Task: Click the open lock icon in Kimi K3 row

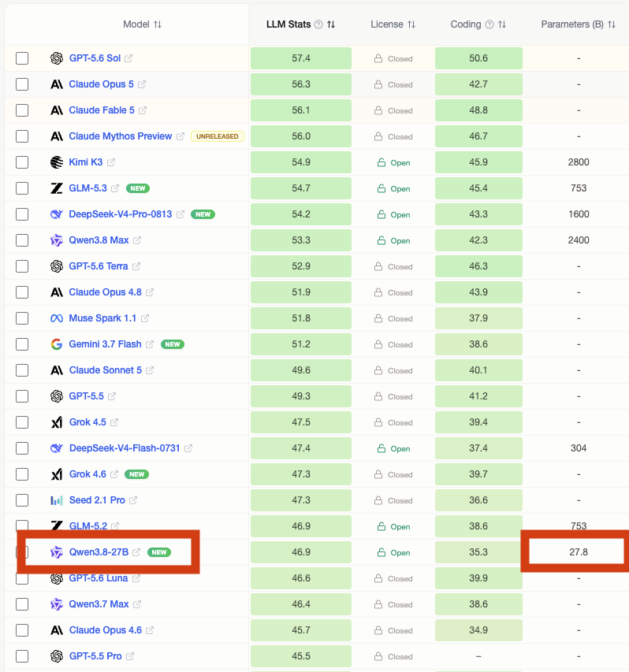Action: click(x=381, y=162)
